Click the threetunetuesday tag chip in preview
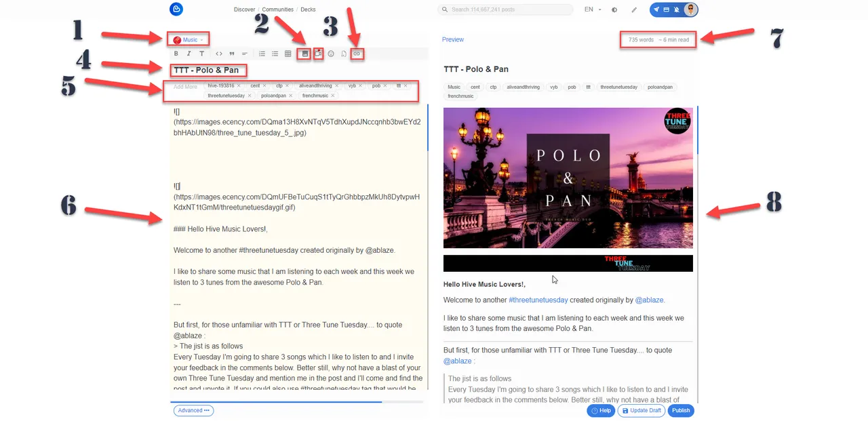The image size is (868, 421). click(x=618, y=87)
